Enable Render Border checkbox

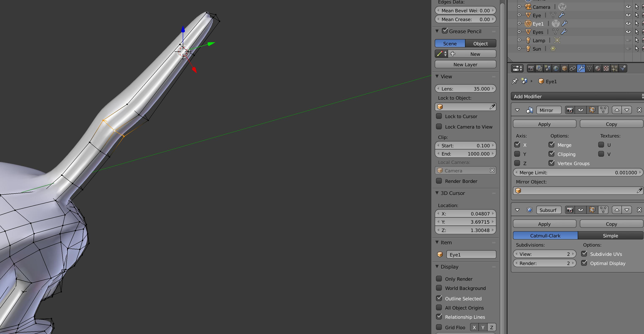[439, 181]
